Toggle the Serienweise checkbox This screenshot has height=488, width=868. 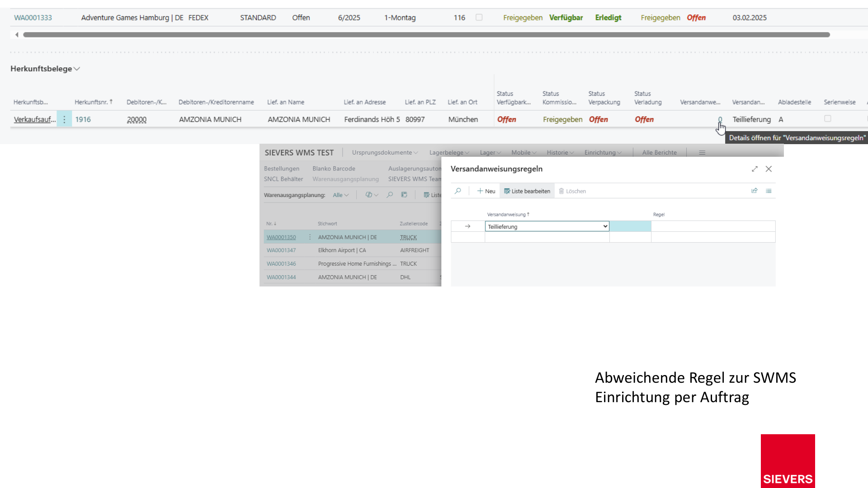click(x=828, y=118)
